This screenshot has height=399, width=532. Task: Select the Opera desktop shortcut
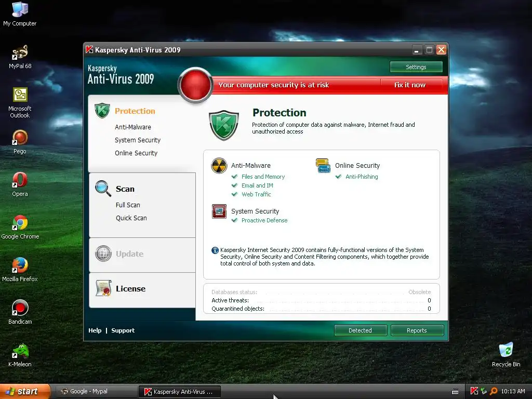(20, 185)
